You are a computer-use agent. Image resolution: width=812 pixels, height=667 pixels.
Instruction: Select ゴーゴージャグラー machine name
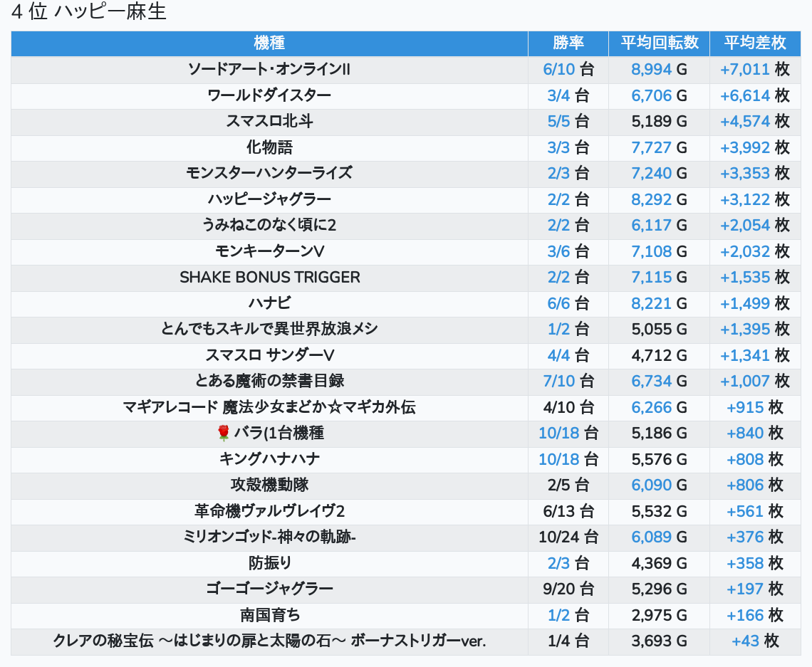coord(269,589)
